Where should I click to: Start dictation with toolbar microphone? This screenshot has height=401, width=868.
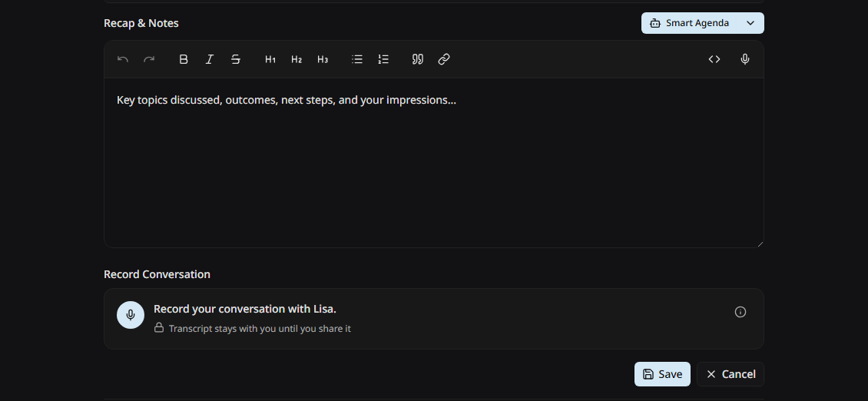tap(745, 59)
